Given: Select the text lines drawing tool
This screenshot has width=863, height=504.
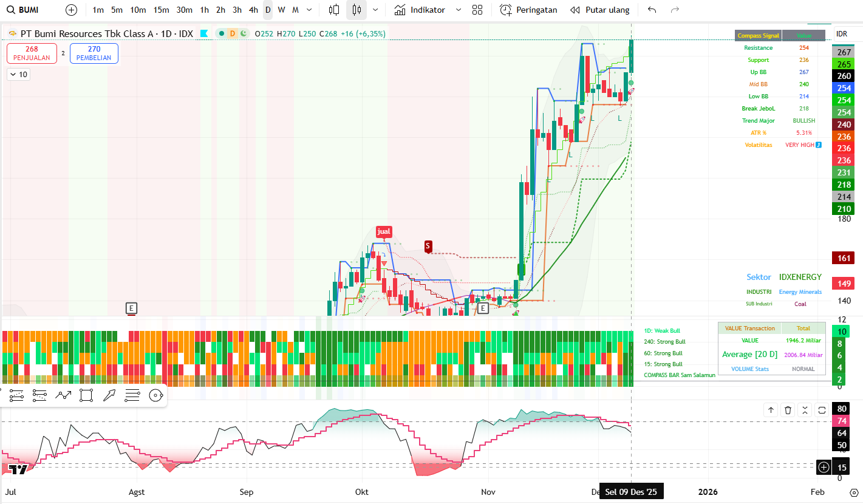Looking at the screenshot, I should pos(132,395).
